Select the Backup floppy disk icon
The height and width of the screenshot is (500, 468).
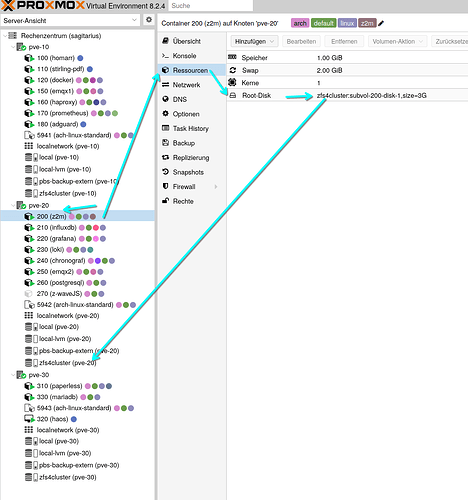pyautogui.click(x=165, y=143)
